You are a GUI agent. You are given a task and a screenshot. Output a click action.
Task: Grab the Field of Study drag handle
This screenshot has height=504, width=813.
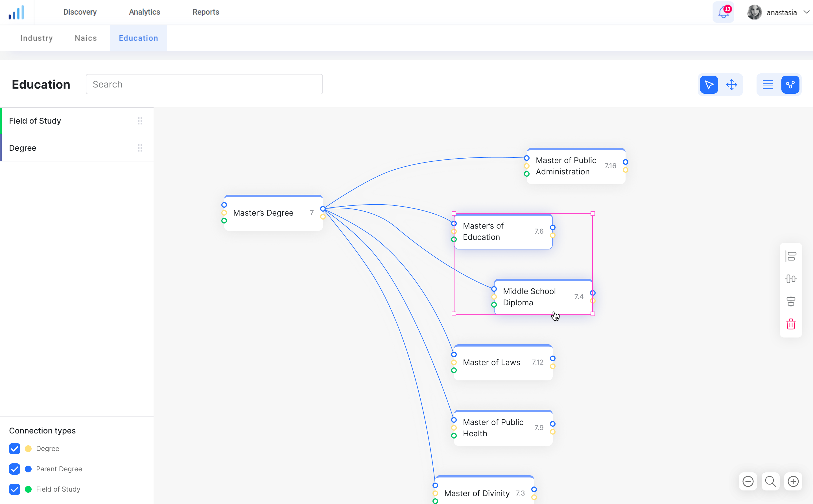click(140, 121)
